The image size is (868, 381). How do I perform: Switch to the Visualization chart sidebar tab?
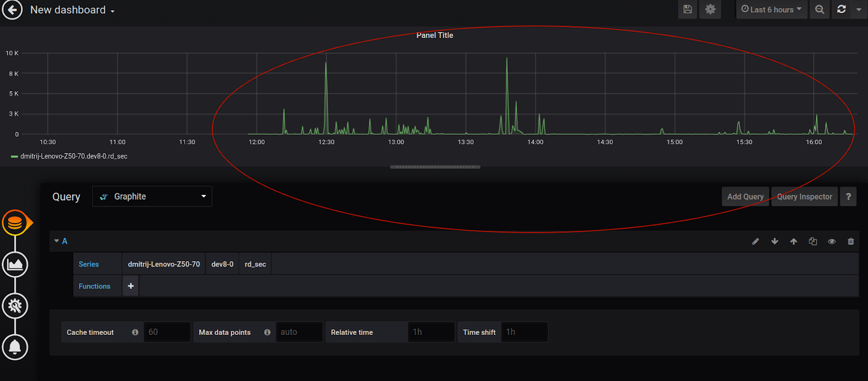pos(15,264)
